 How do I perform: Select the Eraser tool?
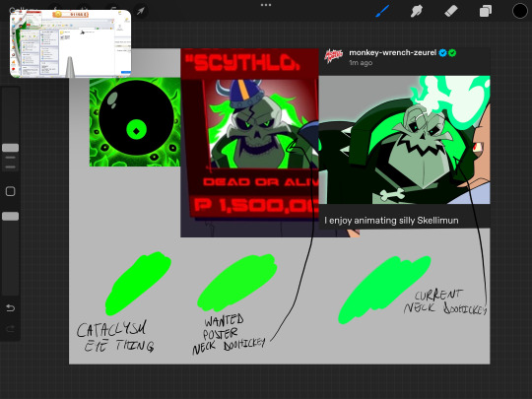pos(451,11)
